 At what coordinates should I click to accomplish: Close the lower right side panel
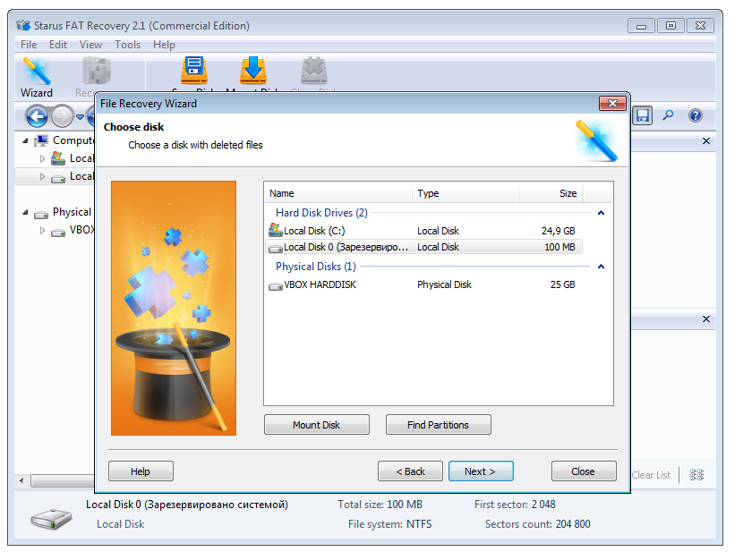pos(706,319)
